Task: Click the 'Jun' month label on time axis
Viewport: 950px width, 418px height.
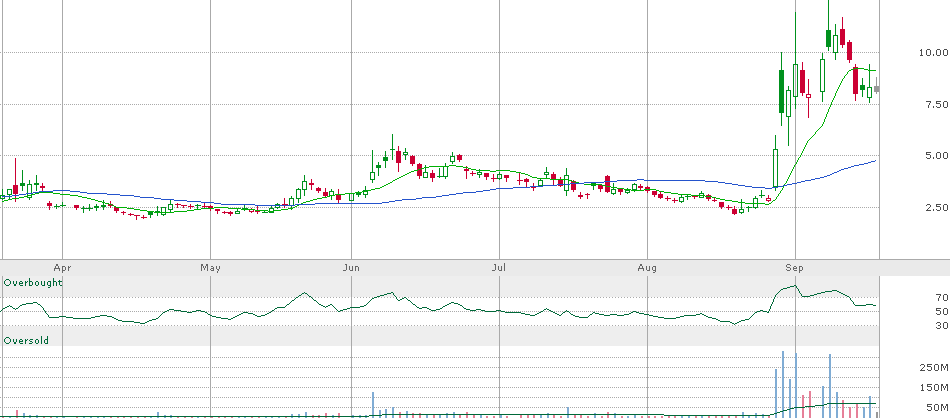Action: [351, 267]
